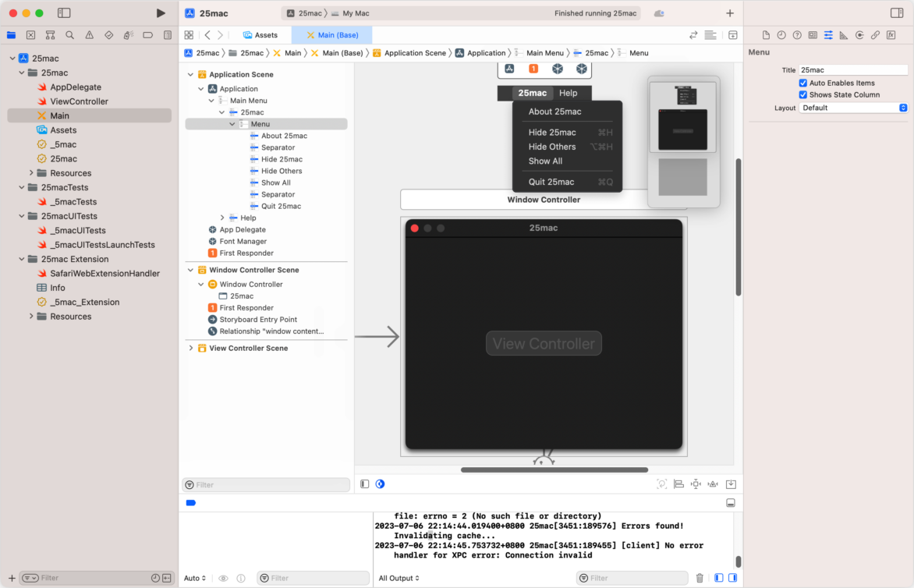The image size is (914, 588).
Task: Show the History inspector
Action: 781,35
